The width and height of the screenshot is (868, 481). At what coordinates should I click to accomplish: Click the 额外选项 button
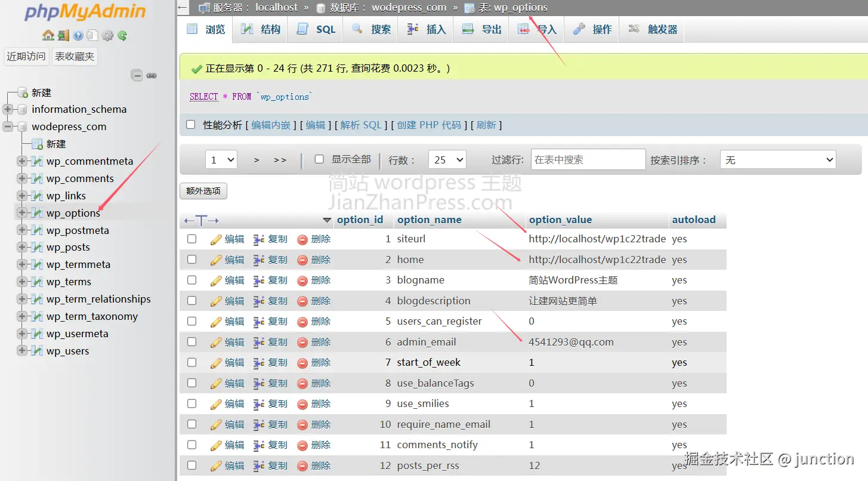pyautogui.click(x=203, y=191)
